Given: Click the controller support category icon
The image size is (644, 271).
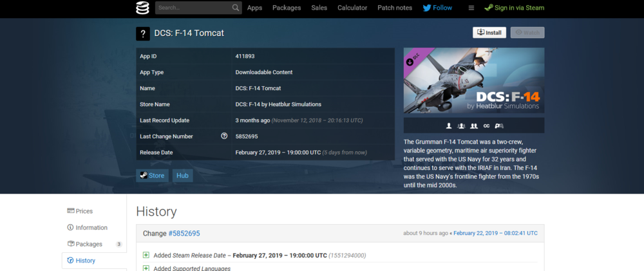Looking at the screenshot, I should [499, 126].
